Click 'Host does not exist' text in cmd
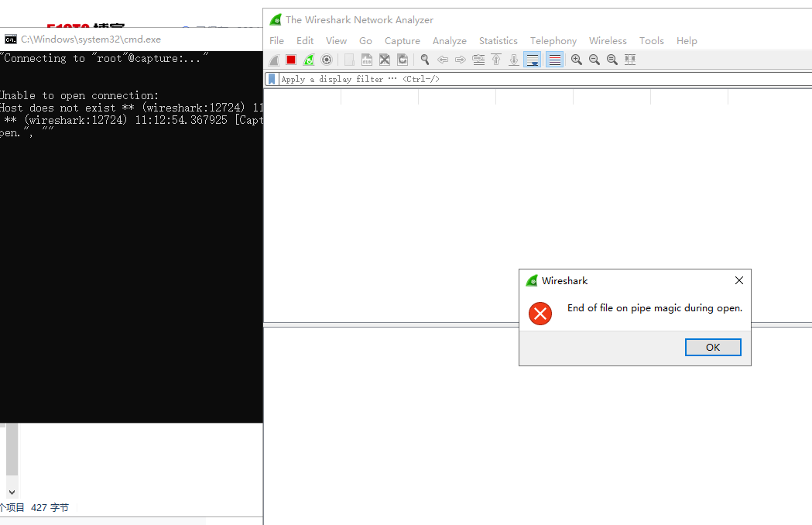 (x=57, y=108)
